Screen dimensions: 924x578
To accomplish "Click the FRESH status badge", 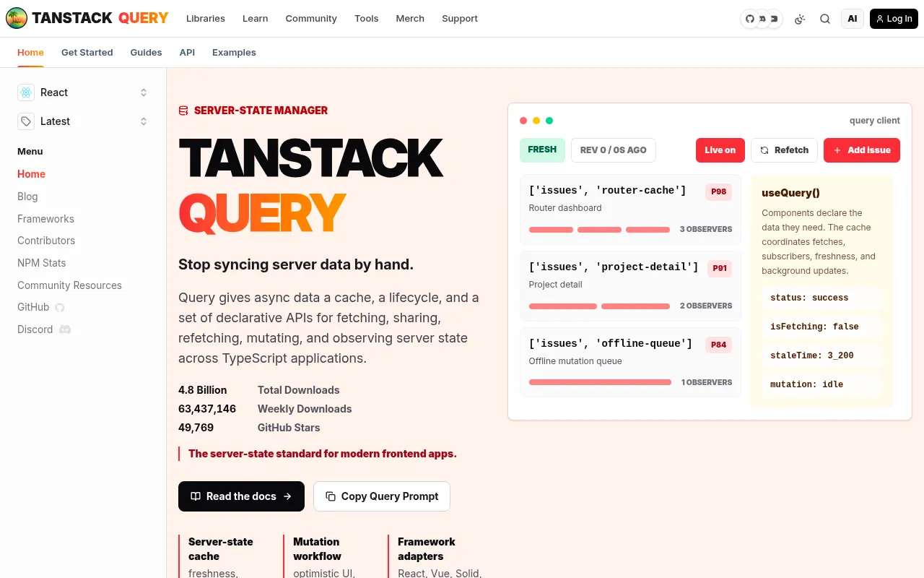I will pos(542,150).
